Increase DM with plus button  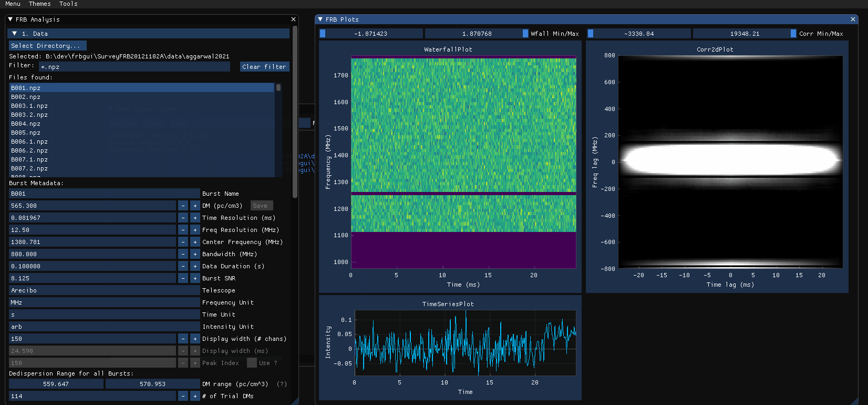[195, 206]
